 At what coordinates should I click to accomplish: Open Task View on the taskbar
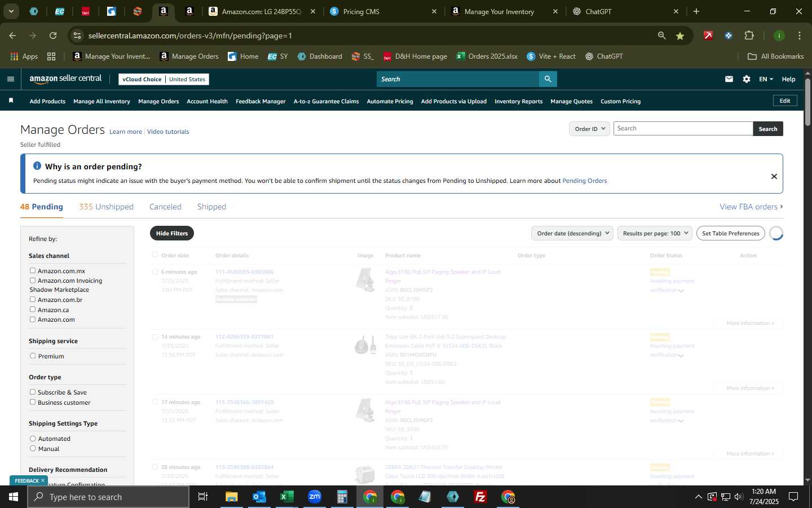tap(203, 497)
